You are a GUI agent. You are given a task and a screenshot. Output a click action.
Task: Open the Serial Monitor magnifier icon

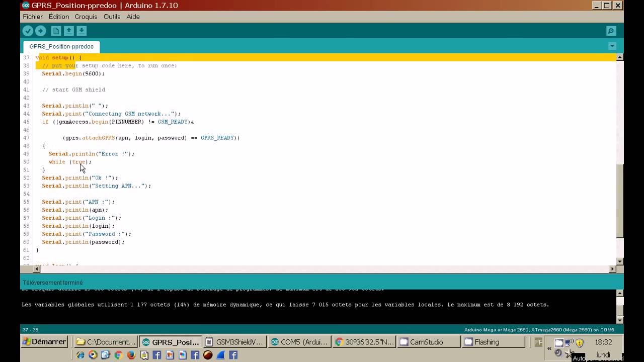[611, 31]
